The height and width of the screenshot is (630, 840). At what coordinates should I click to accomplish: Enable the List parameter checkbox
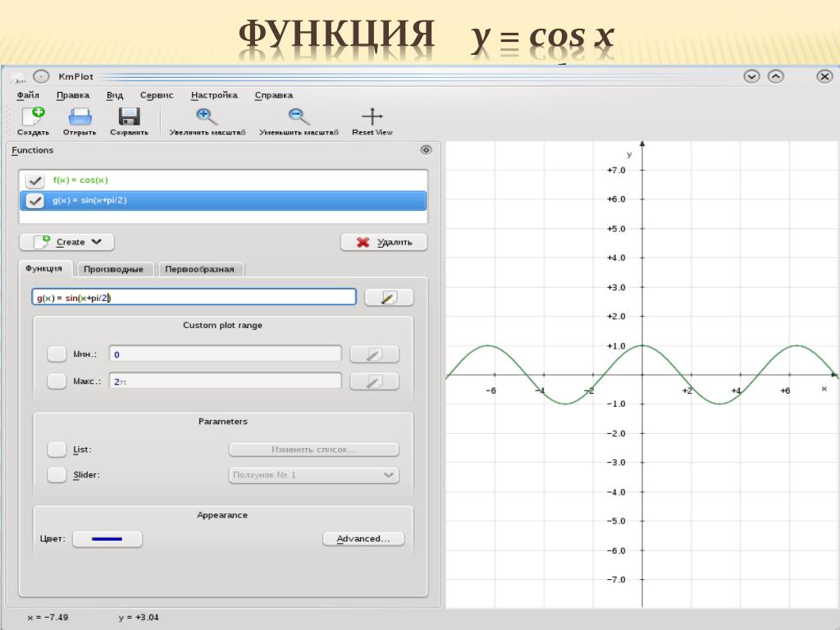[57, 449]
